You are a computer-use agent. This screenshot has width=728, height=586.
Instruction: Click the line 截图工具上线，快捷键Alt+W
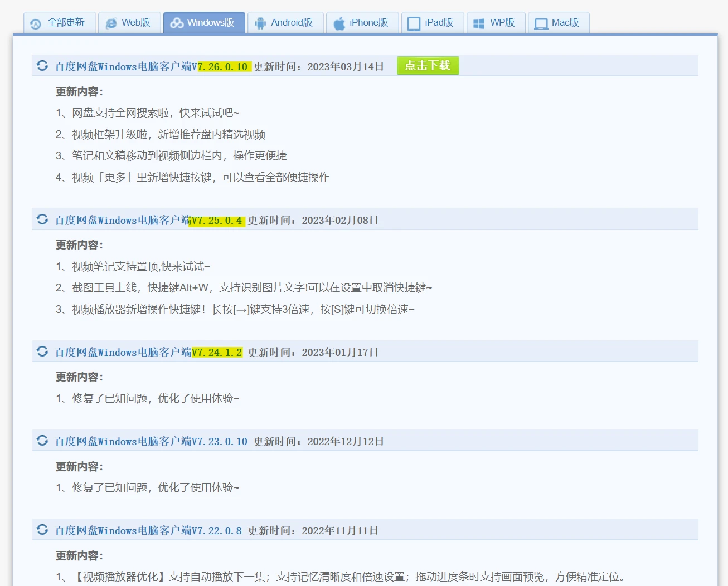click(x=244, y=288)
